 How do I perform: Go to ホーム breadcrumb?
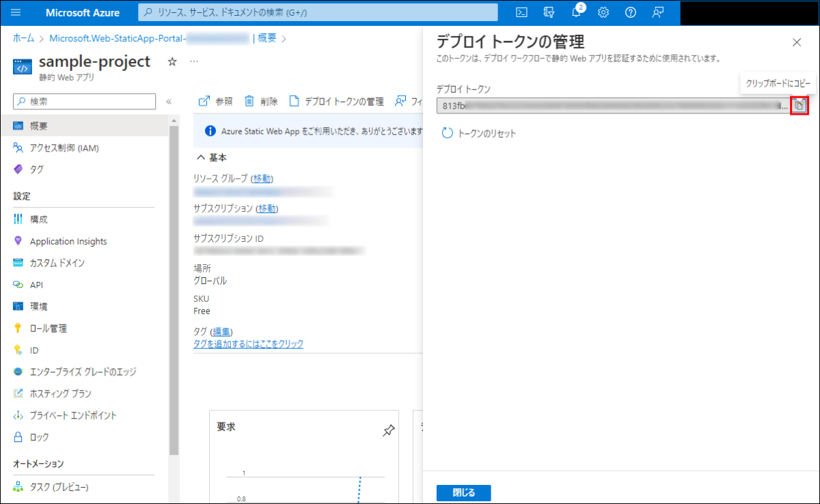point(24,38)
